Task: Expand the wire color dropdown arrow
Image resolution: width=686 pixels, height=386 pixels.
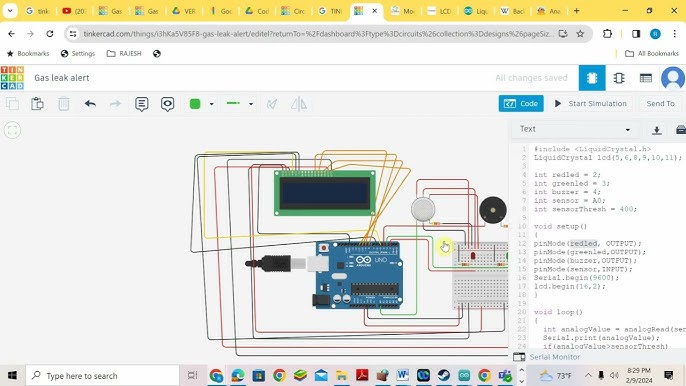Action: coord(211,104)
